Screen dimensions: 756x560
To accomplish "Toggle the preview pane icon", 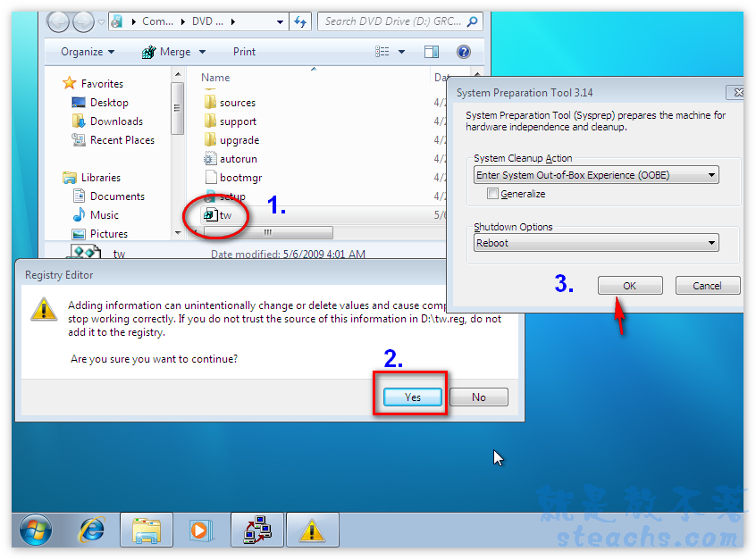I will [x=431, y=52].
